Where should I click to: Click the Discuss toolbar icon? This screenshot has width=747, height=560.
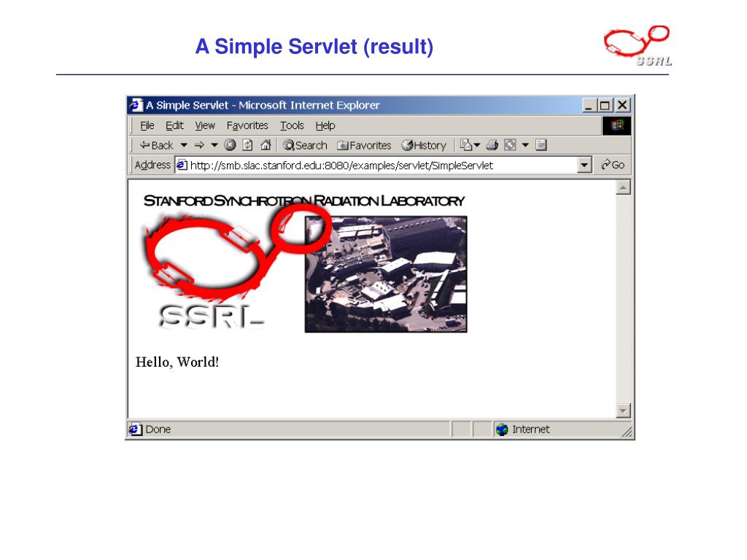[x=541, y=145]
